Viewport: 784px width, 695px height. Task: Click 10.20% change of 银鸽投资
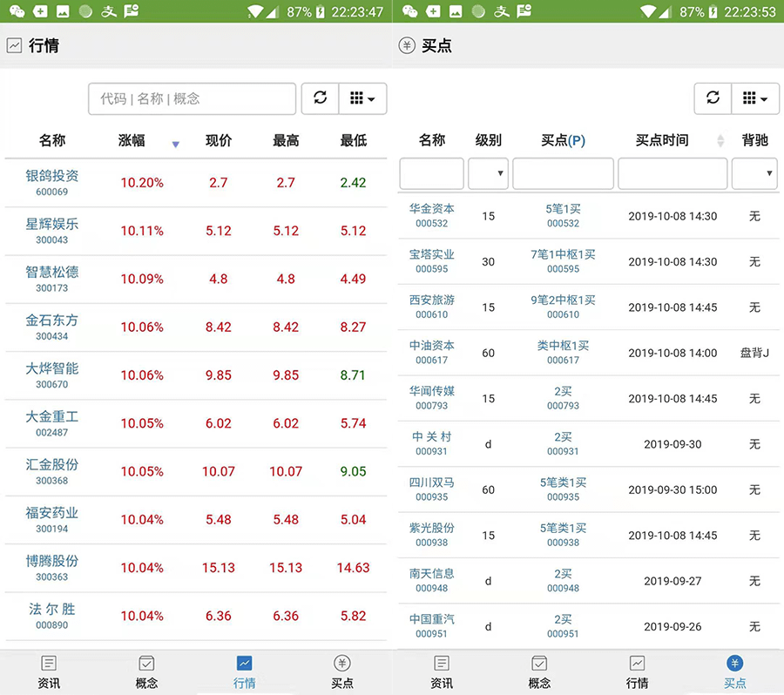coord(142,183)
